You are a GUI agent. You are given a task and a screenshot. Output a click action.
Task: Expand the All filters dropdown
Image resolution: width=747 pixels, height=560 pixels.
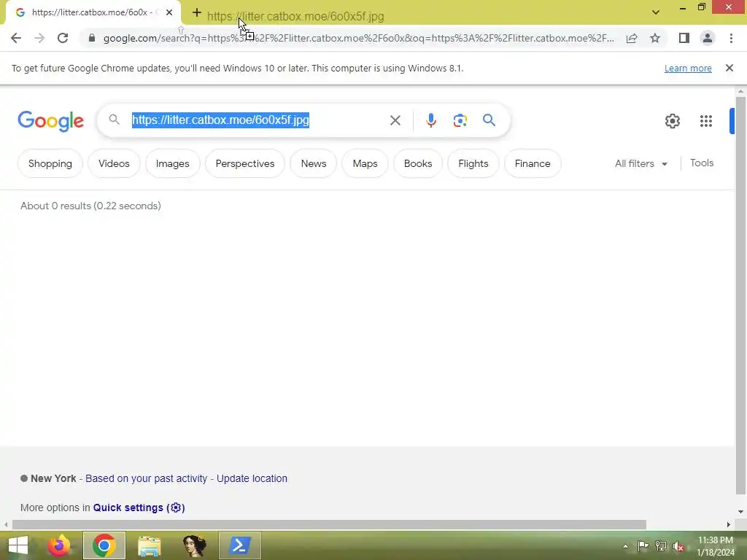(640, 163)
